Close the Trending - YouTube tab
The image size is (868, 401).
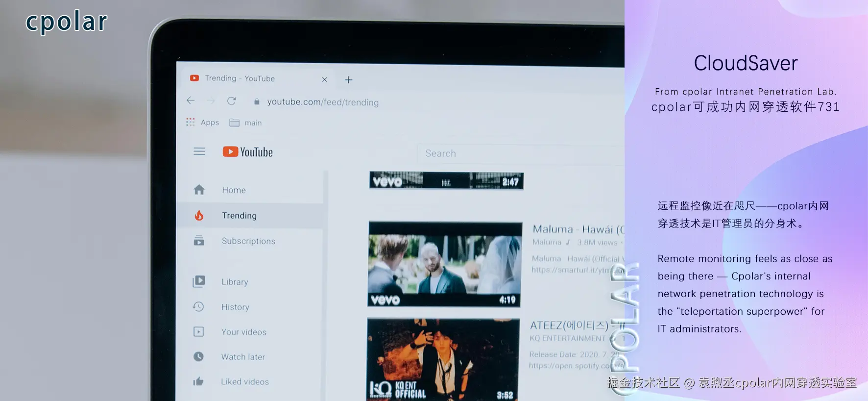coord(324,79)
